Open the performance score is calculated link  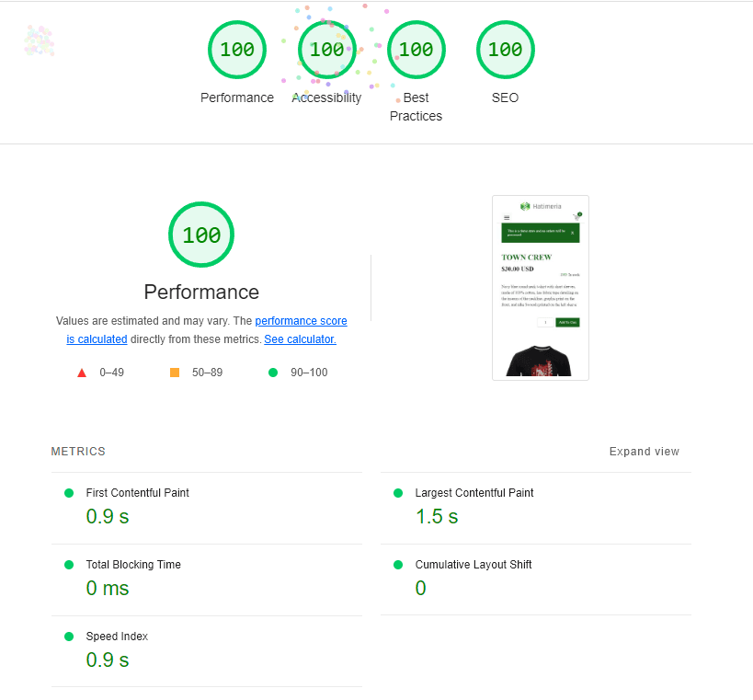(301, 321)
